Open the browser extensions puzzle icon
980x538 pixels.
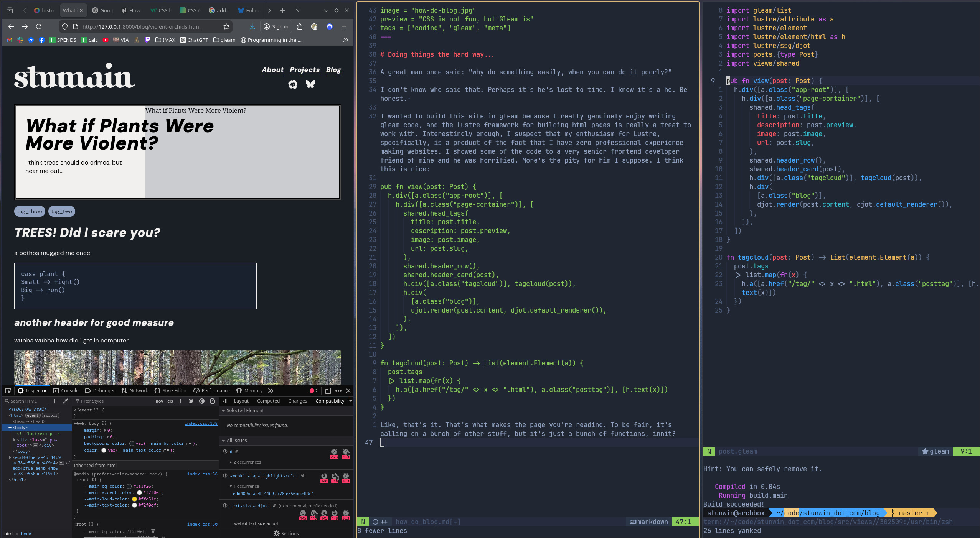tap(300, 26)
